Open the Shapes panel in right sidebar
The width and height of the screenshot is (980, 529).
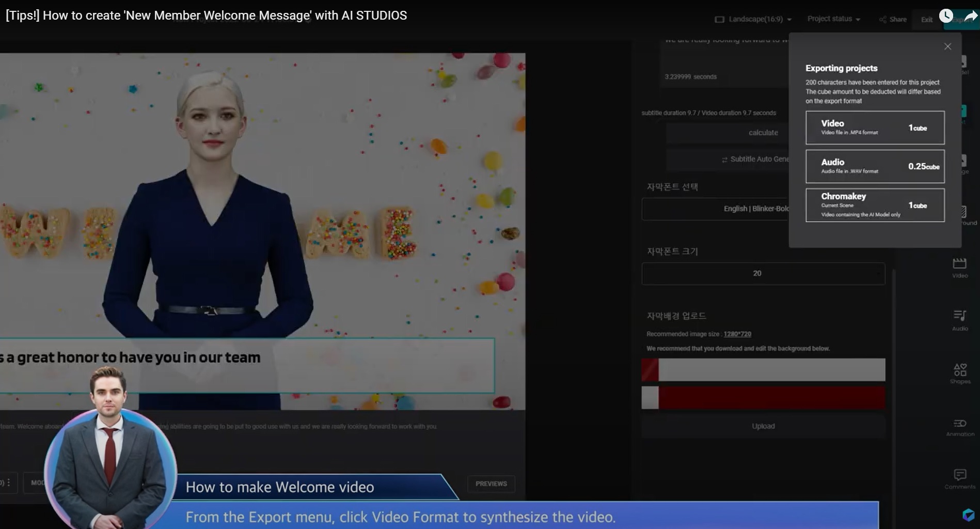click(960, 374)
